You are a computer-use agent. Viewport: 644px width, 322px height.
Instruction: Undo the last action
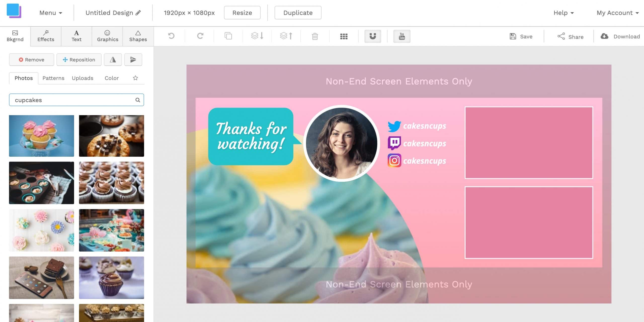click(171, 36)
